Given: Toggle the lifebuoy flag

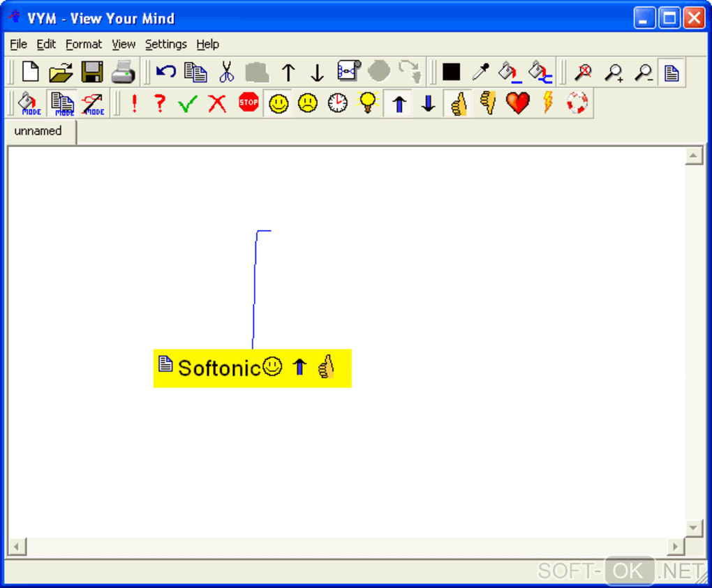Looking at the screenshot, I should [x=577, y=103].
